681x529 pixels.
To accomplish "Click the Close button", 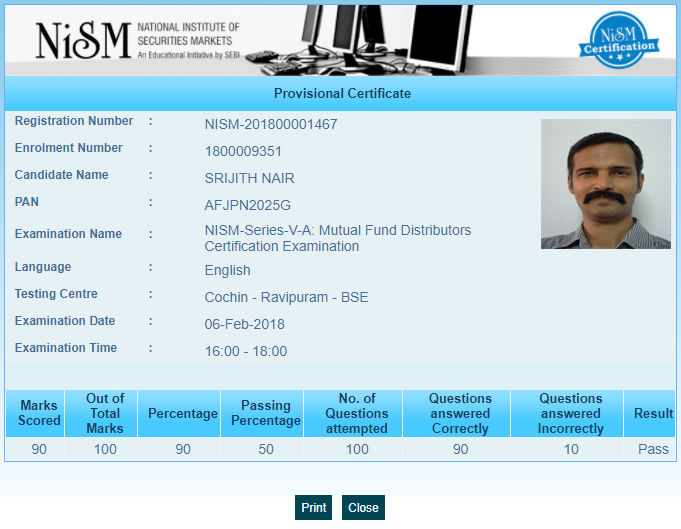I will coord(363,507).
